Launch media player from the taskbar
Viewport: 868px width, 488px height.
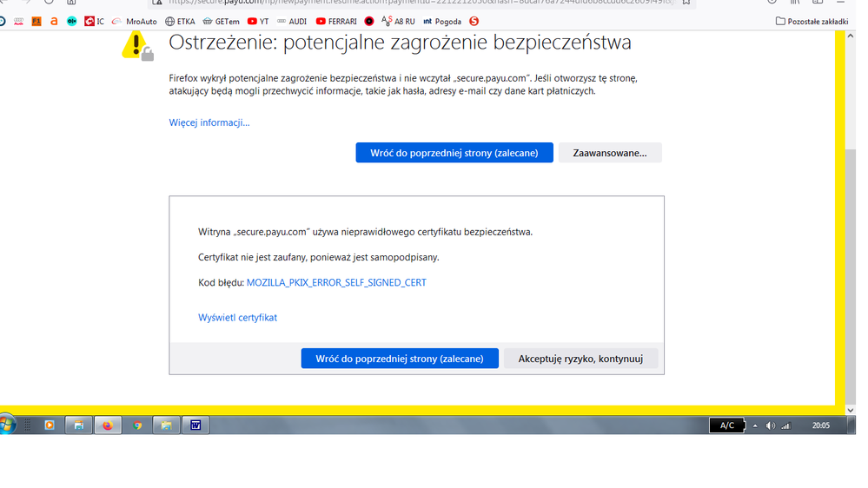tap(50, 425)
